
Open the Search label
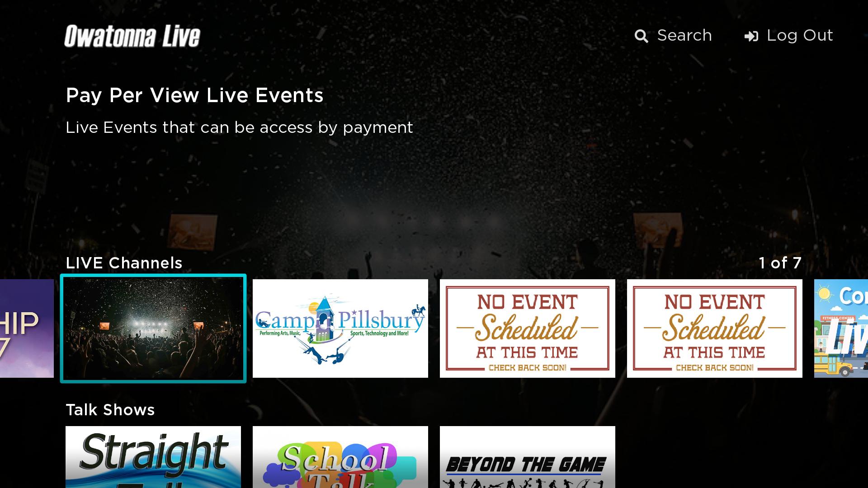(x=684, y=35)
